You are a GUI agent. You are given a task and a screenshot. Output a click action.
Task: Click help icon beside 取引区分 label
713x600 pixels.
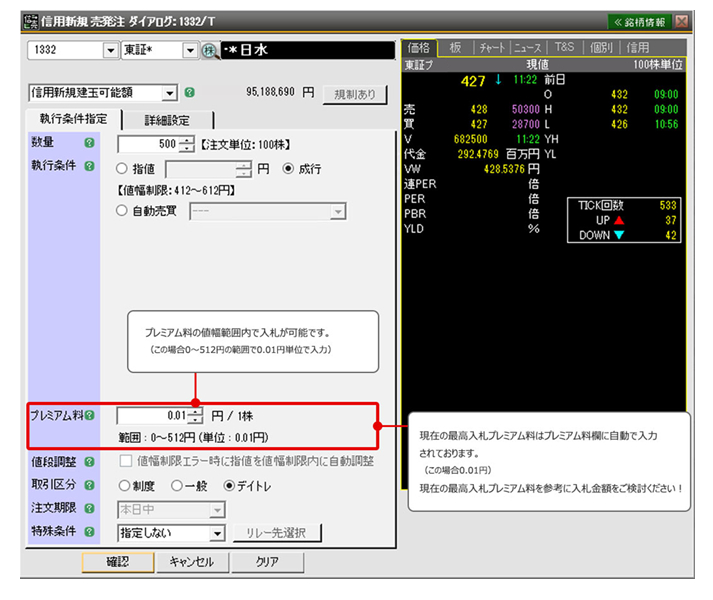point(90,485)
